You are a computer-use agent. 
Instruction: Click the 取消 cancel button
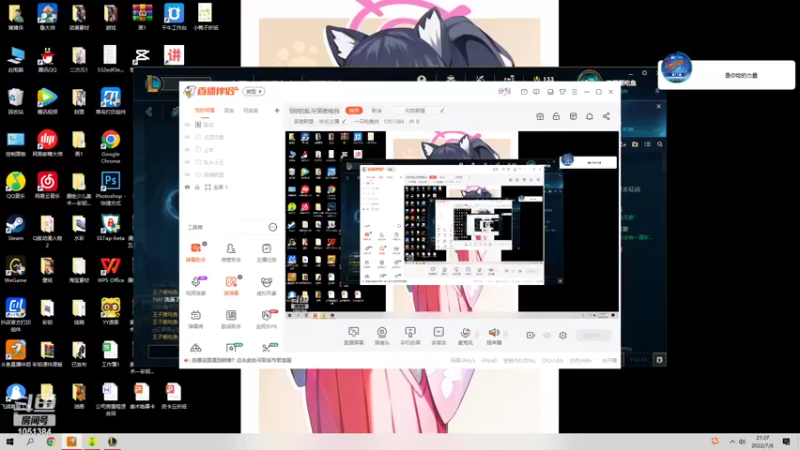(x=377, y=110)
